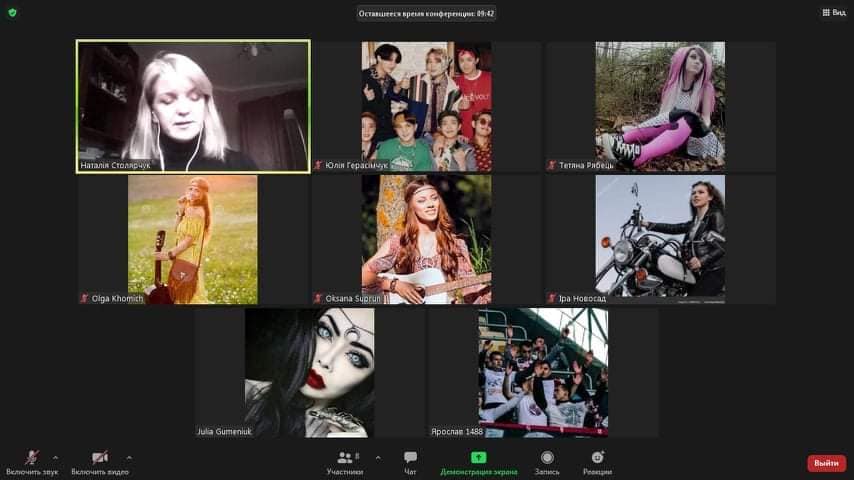Select the Julia Gumeniuk participant tile
Viewport: 854px width, 480px height.
(x=309, y=372)
